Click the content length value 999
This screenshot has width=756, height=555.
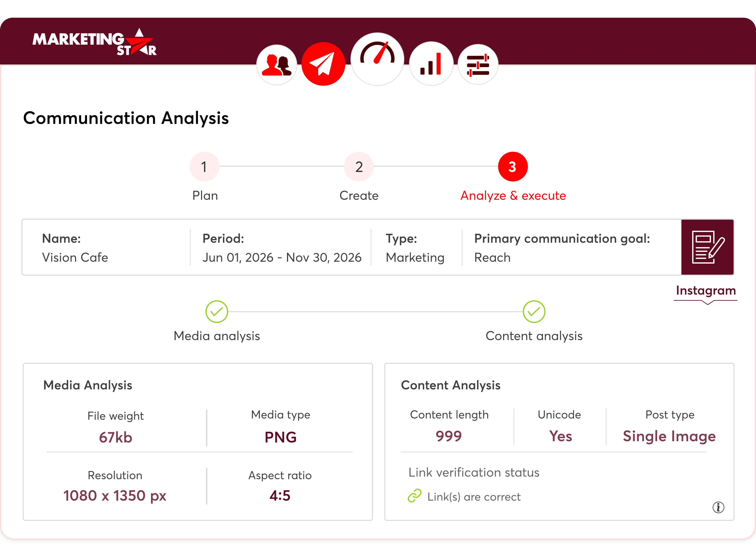pos(449,436)
